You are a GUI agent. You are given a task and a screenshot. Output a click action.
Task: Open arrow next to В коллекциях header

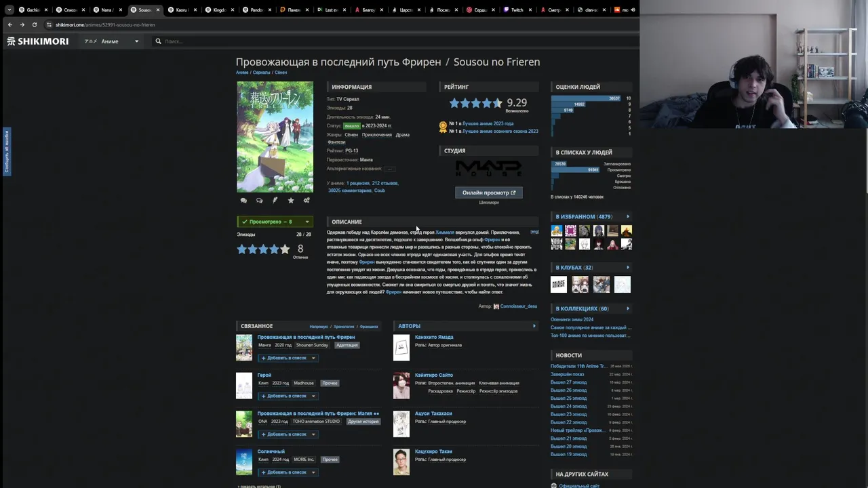coord(628,309)
